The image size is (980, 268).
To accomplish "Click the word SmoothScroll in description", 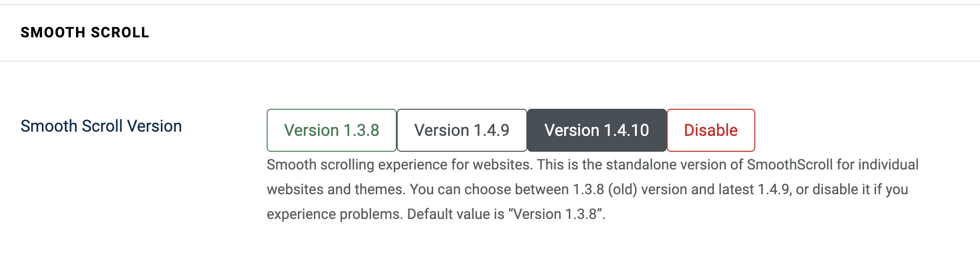I will (789, 165).
